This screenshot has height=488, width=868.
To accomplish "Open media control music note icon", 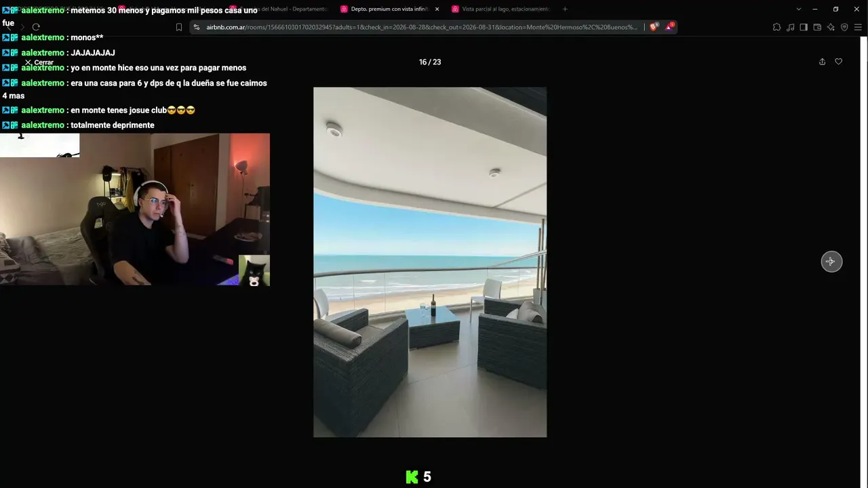I will point(790,27).
